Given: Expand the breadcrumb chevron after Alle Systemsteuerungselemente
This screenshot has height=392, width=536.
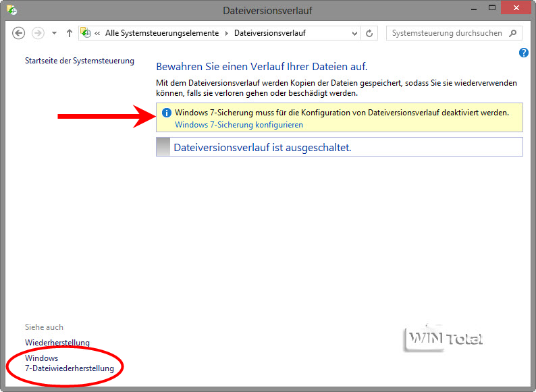Looking at the screenshot, I should [227, 34].
